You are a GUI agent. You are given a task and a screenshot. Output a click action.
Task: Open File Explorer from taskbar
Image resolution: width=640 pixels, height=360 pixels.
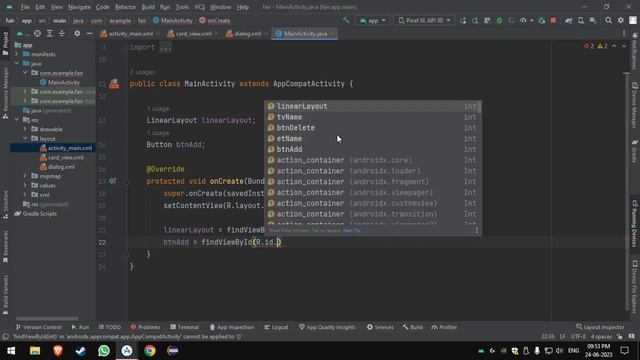[35, 351]
